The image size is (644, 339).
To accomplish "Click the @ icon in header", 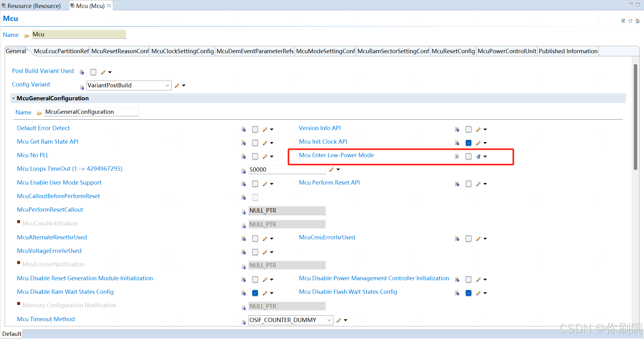I will (623, 21).
